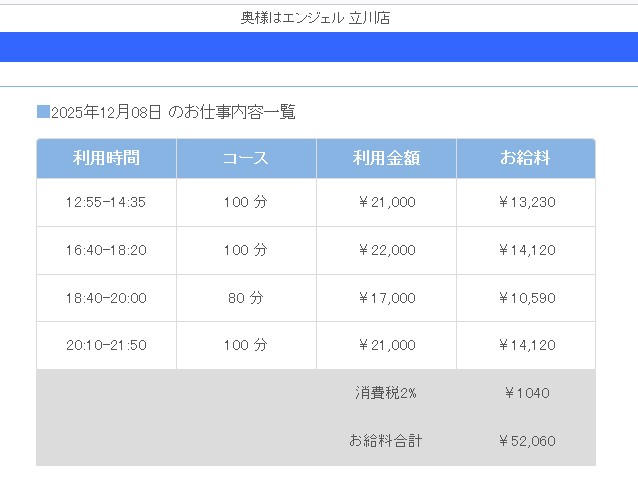
Task: Select the 12:55-14:35 time slot cell
Action: click(106, 202)
